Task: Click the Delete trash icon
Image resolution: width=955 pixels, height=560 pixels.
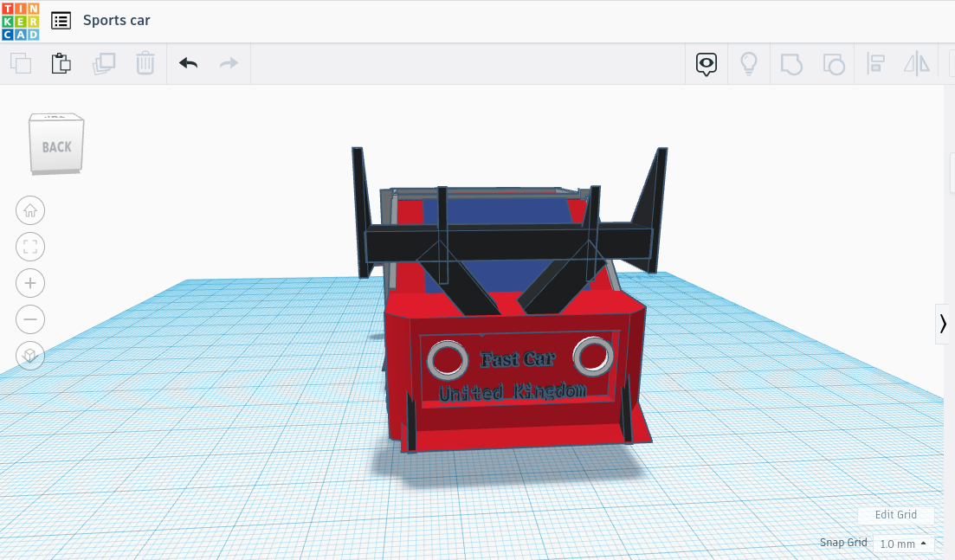Action: (145, 63)
